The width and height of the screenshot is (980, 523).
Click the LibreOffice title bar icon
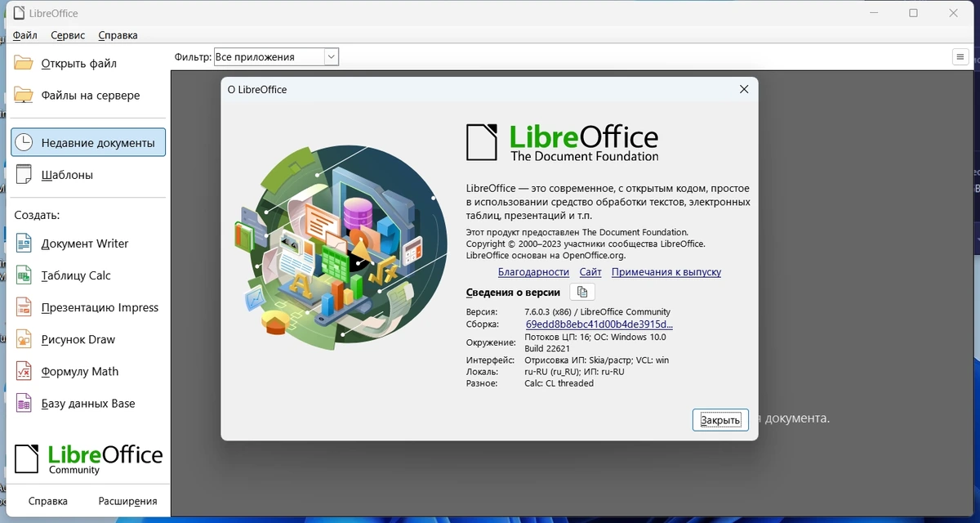click(x=19, y=13)
